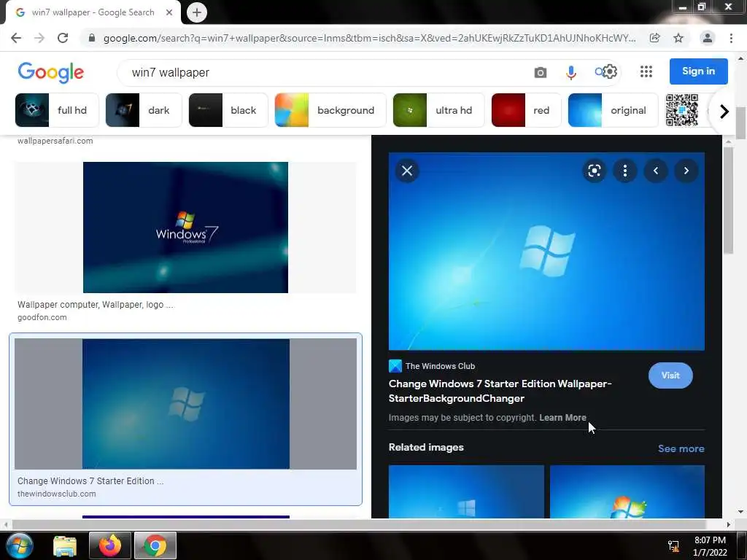
Task: Reload the page with the refresh icon
Action: [63, 38]
